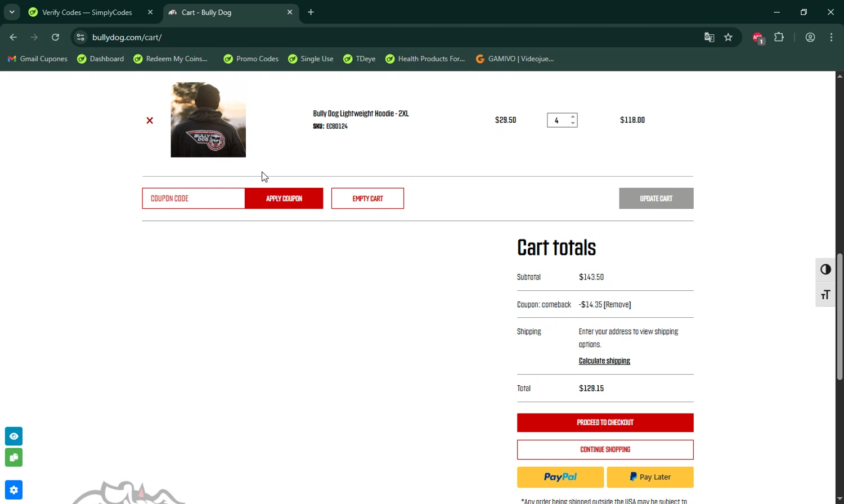Viewport: 844px width, 504px height.
Task: Open Health Products For bookmark
Action: coord(425,58)
